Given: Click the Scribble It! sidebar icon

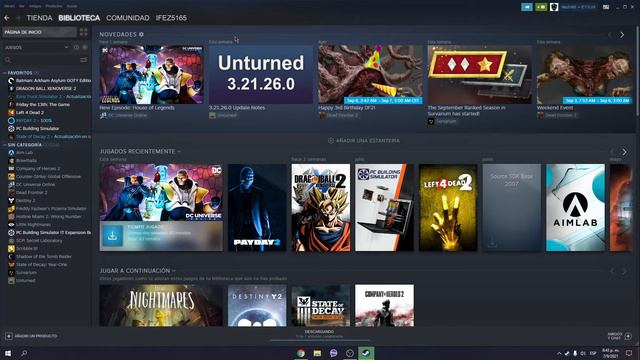Looking at the screenshot, I should (x=11, y=249).
